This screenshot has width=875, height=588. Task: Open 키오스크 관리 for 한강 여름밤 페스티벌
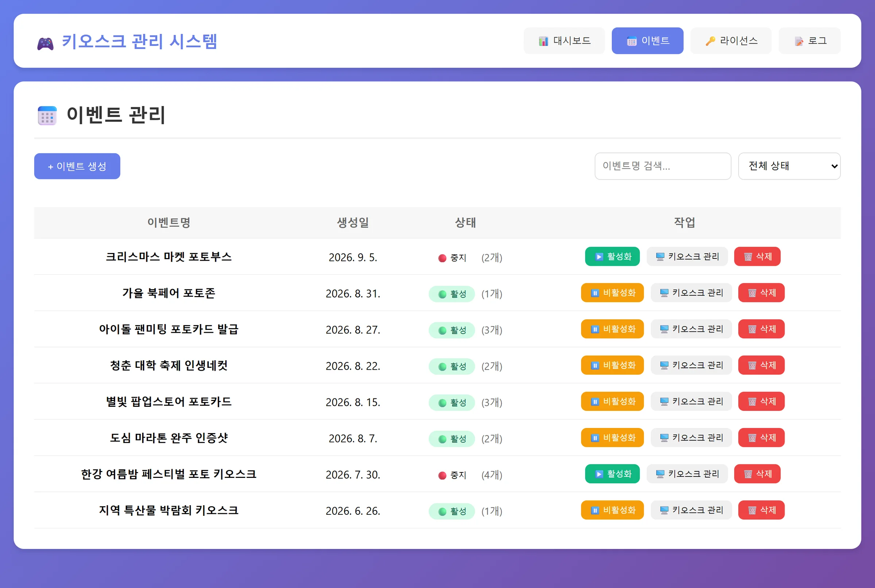[687, 474]
